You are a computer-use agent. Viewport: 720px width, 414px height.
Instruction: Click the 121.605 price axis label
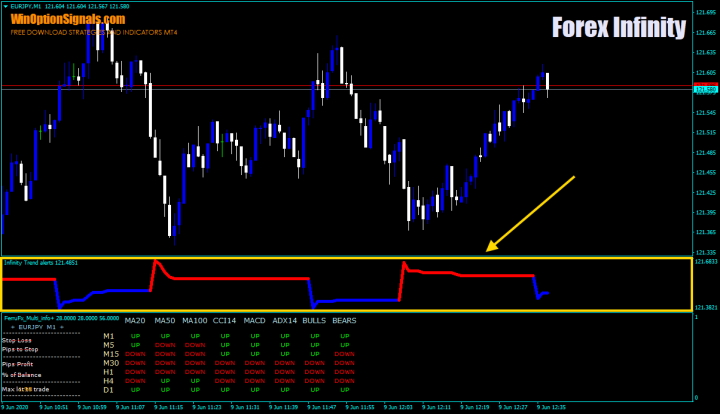coord(706,73)
